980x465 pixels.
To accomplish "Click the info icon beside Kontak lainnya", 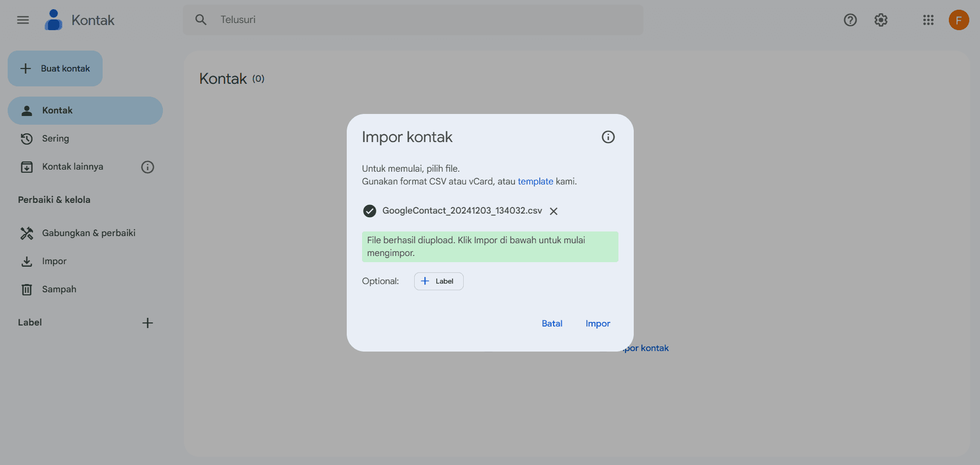I will pyautogui.click(x=148, y=167).
